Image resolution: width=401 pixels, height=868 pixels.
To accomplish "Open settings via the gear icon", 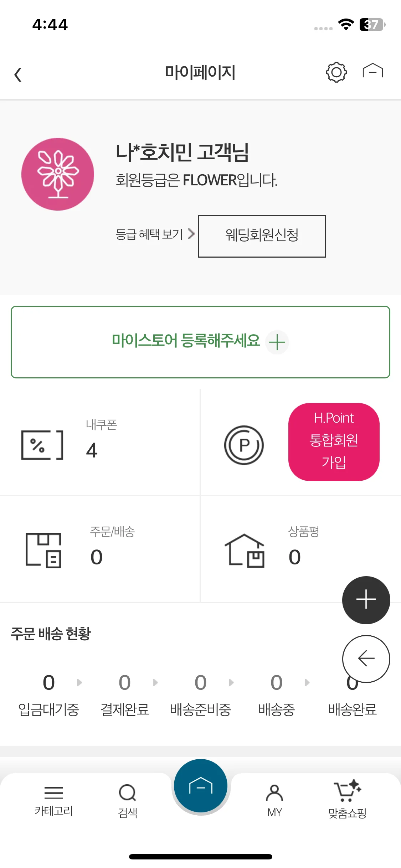I will pyautogui.click(x=336, y=73).
